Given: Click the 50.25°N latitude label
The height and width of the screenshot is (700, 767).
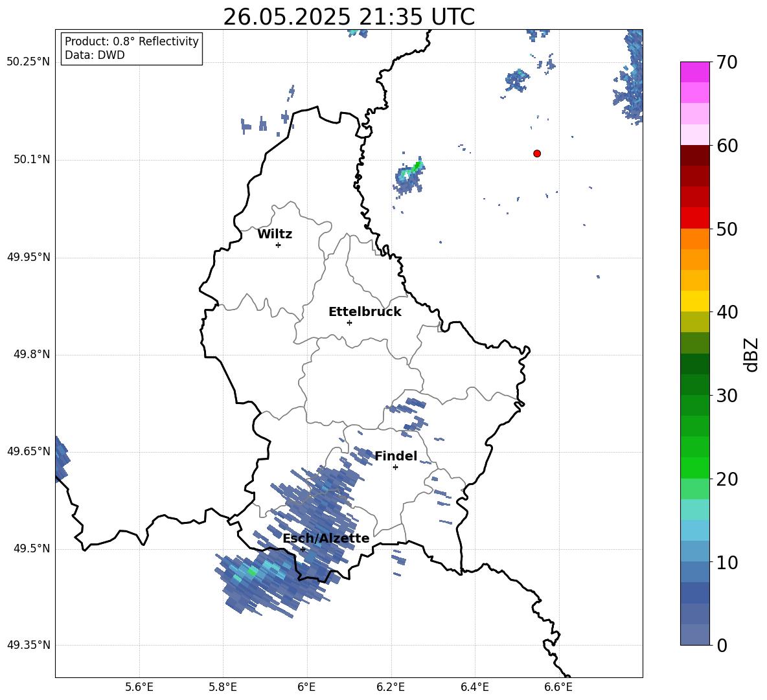Looking at the screenshot, I should click(x=29, y=62).
